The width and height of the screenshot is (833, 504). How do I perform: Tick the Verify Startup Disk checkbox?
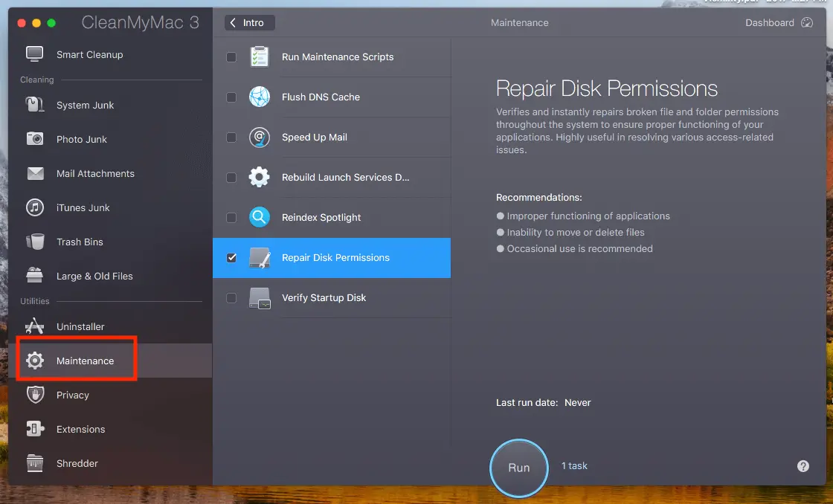[231, 298]
